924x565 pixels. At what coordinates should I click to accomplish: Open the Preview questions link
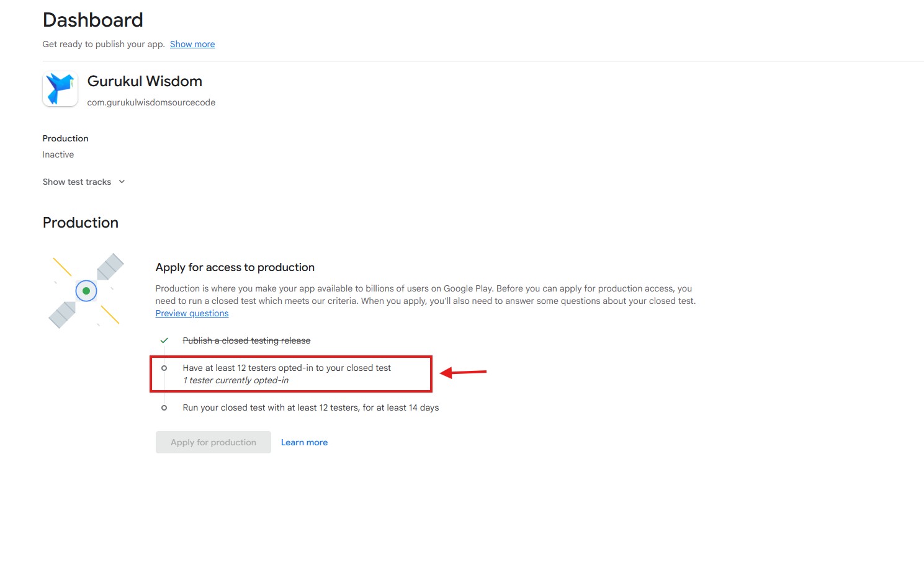coord(192,313)
